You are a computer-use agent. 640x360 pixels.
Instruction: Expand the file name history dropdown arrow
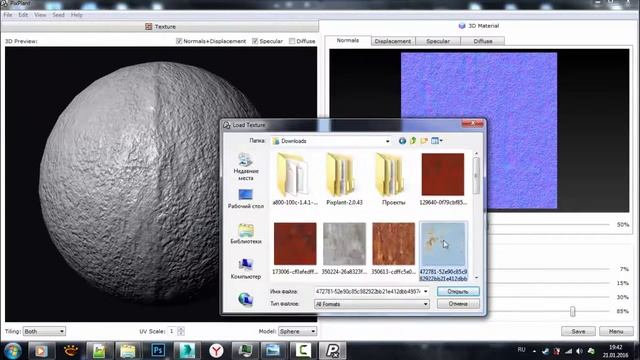tap(426, 291)
